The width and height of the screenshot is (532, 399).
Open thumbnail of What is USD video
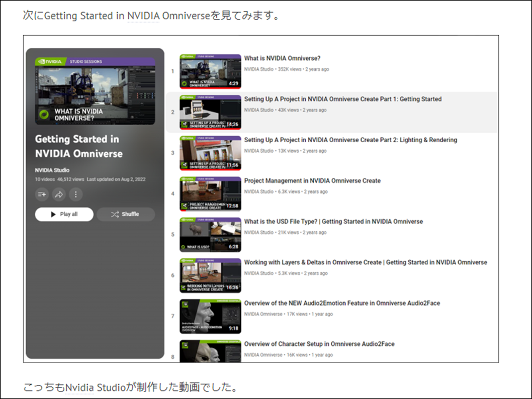[x=210, y=235]
